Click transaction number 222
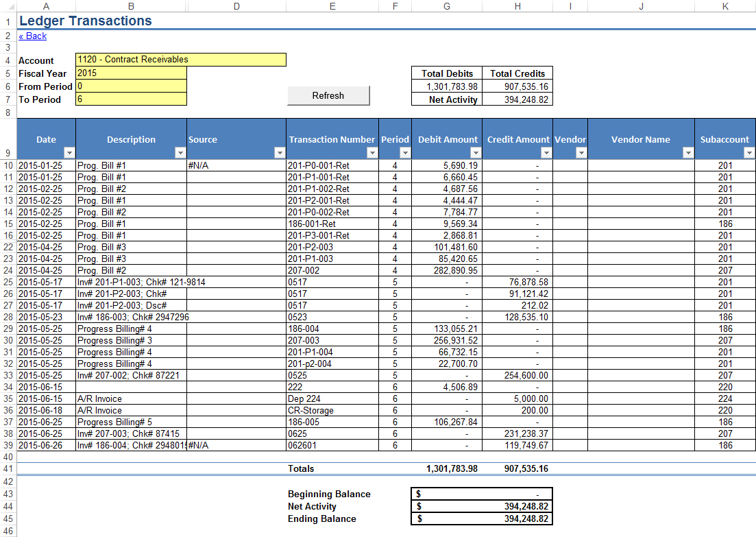Screen dimensions: 756x537 332,387
